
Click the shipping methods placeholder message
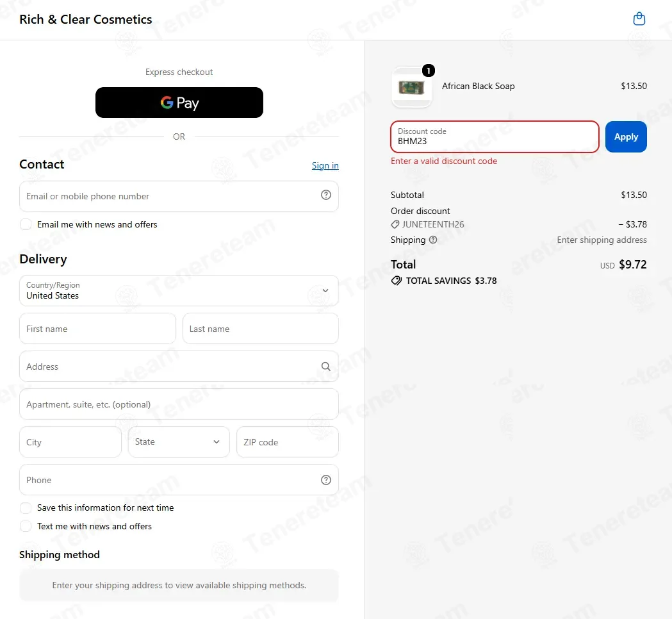point(179,585)
